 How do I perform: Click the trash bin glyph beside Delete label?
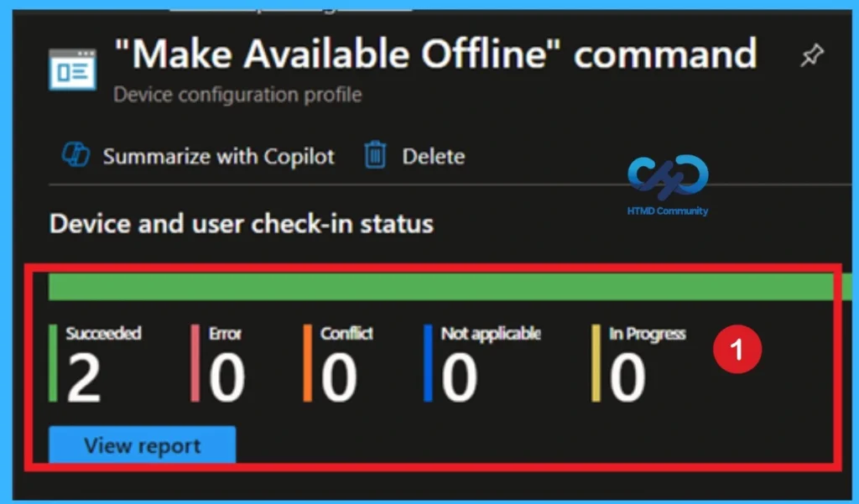pyautogui.click(x=374, y=155)
